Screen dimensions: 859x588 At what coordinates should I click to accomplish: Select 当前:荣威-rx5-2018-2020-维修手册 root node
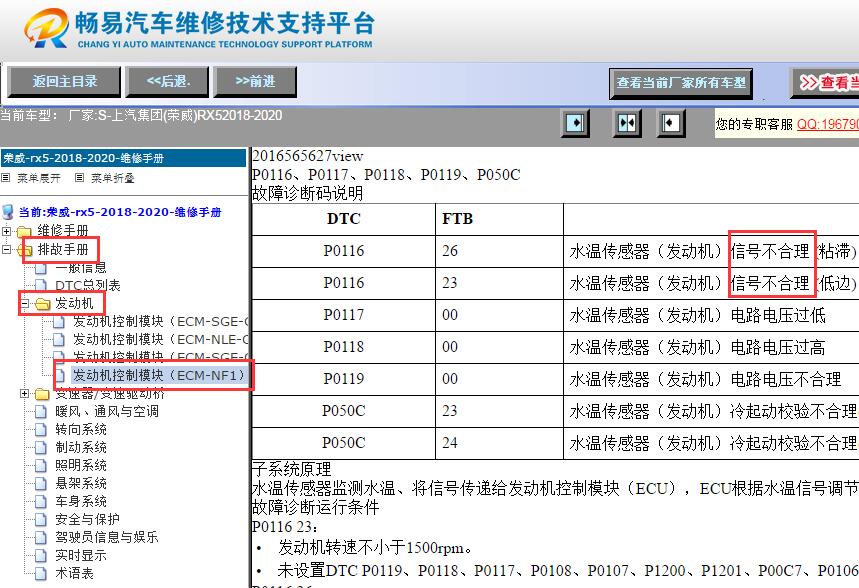tap(120, 212)
